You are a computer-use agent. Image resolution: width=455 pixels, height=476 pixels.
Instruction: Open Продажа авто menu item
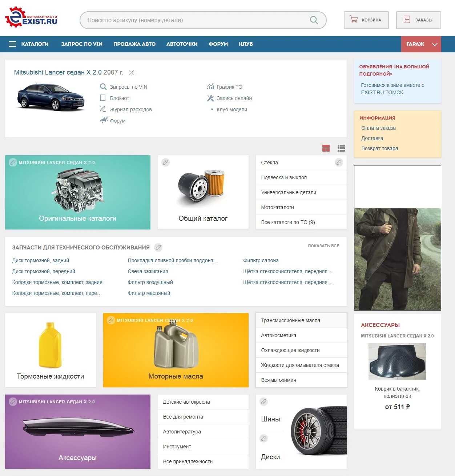[x=134, y=44]
